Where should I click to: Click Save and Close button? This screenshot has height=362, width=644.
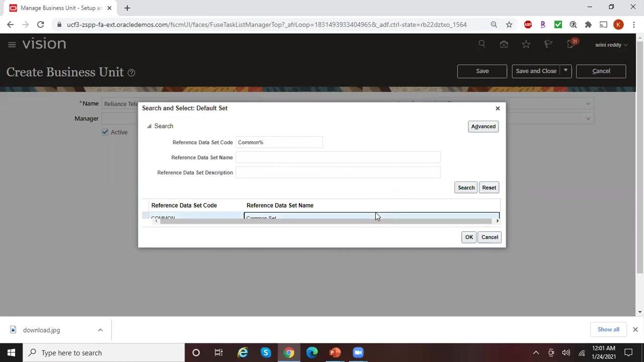(x=536, y=71)
